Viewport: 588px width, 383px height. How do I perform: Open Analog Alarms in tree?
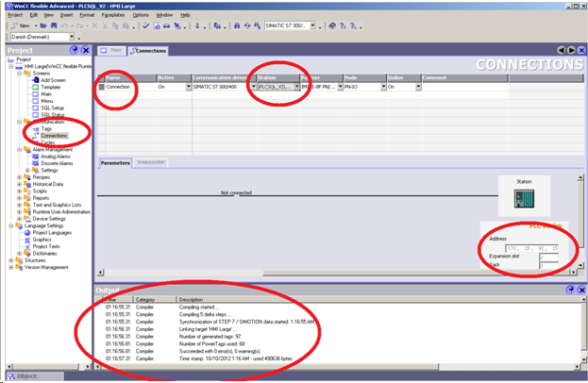(x=56, y=157)
